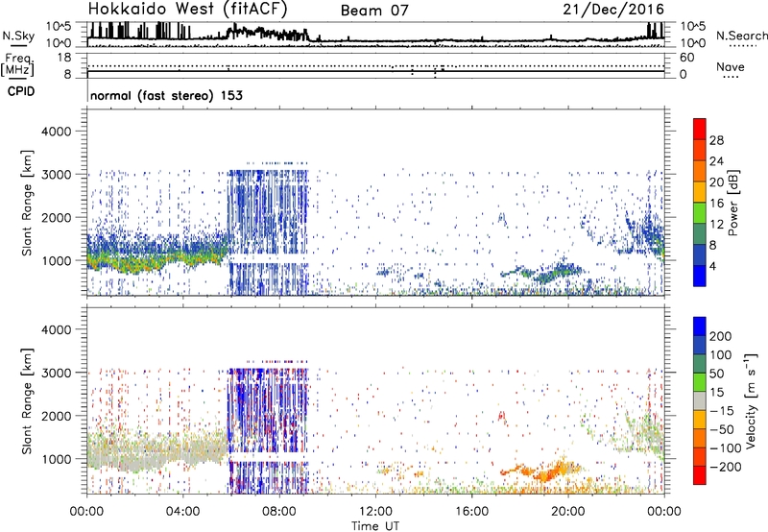This screenshot has height=532, width=768.
Task: Click the gray band of velocity colorbar
Action: coord(700,400)
